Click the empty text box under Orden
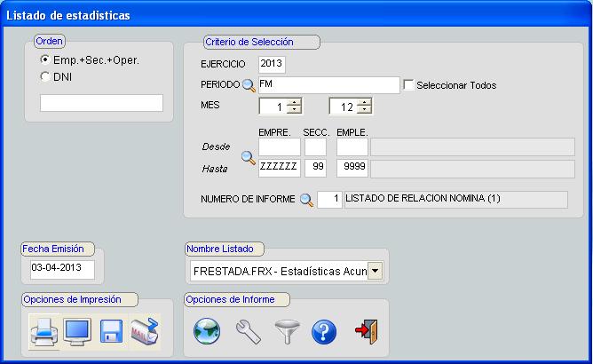593x364 pixels. [x=101, y=103]
